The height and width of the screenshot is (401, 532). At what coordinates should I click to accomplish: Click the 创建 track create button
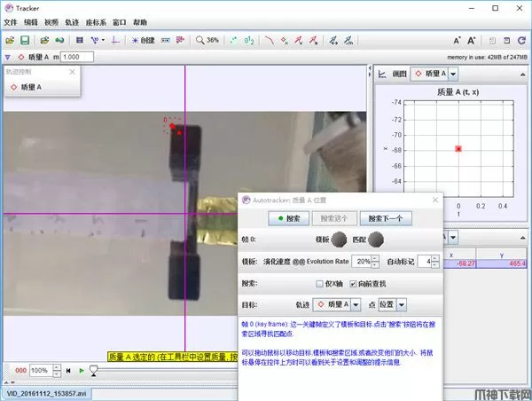[x=143, y=41]
